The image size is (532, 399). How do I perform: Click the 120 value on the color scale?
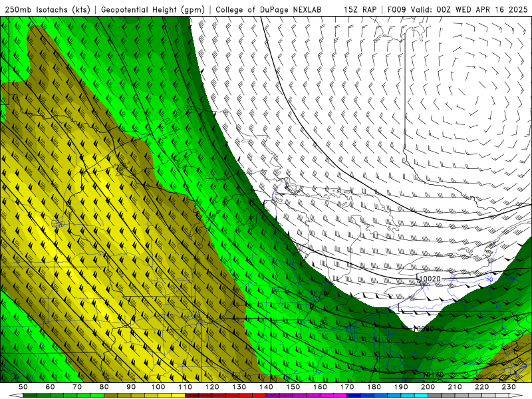[212, 387]
